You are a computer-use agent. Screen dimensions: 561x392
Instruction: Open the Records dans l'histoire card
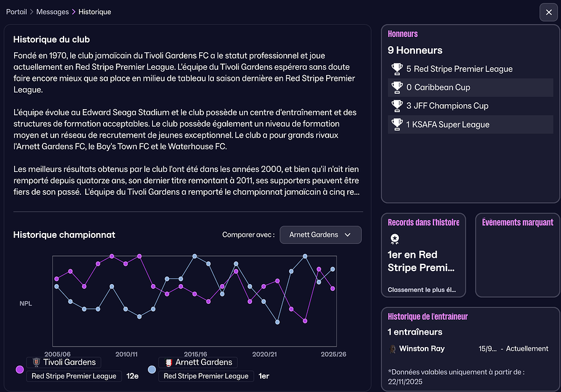pyautogui.click(x=424, y=255)
